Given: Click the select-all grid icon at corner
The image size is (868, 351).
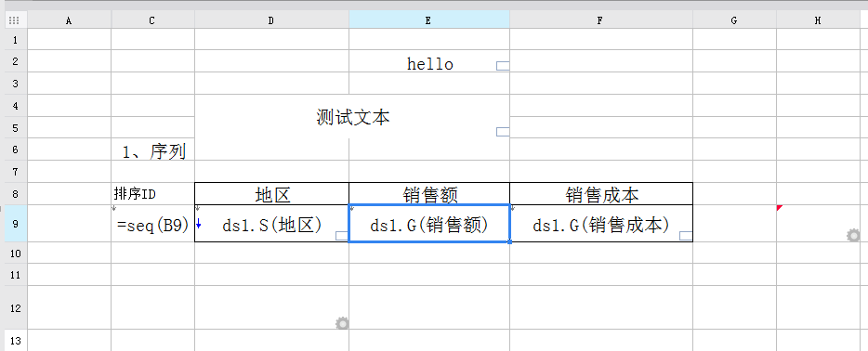Looking at the screenshot, I should (14, 20).
